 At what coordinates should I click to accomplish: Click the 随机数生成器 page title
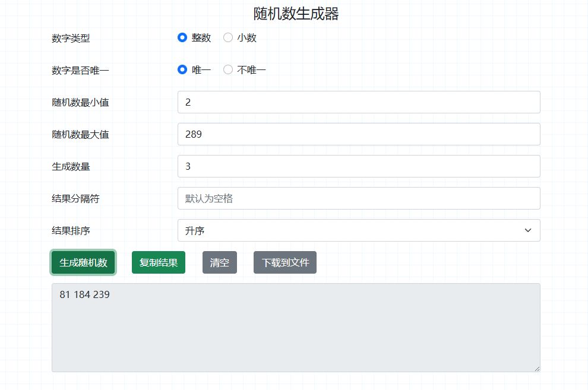coord(296,14)
